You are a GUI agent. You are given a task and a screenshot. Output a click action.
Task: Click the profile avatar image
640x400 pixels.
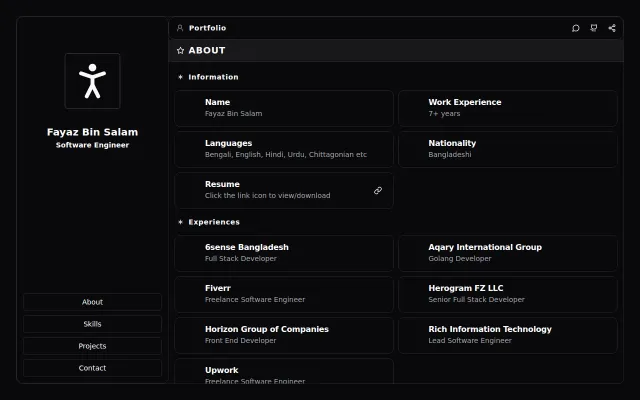click(93, 81)
